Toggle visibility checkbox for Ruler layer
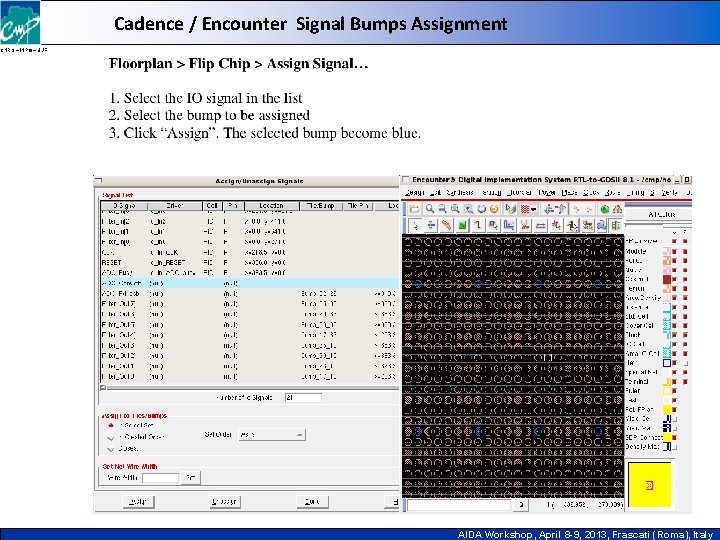 coord(675,391)
